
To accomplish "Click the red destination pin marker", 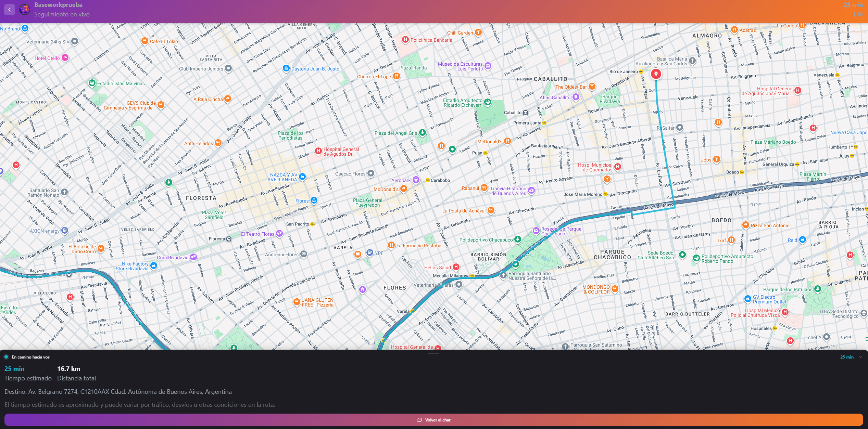I will (x=656, y=74).
